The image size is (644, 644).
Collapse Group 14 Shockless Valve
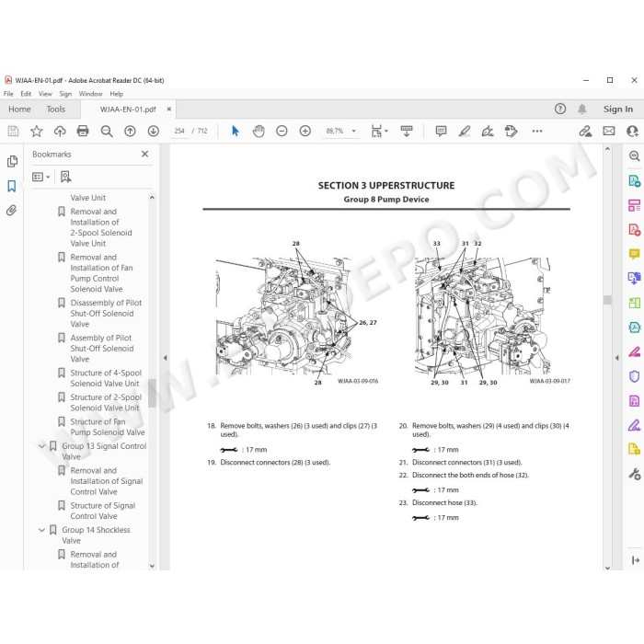(41, 530)
